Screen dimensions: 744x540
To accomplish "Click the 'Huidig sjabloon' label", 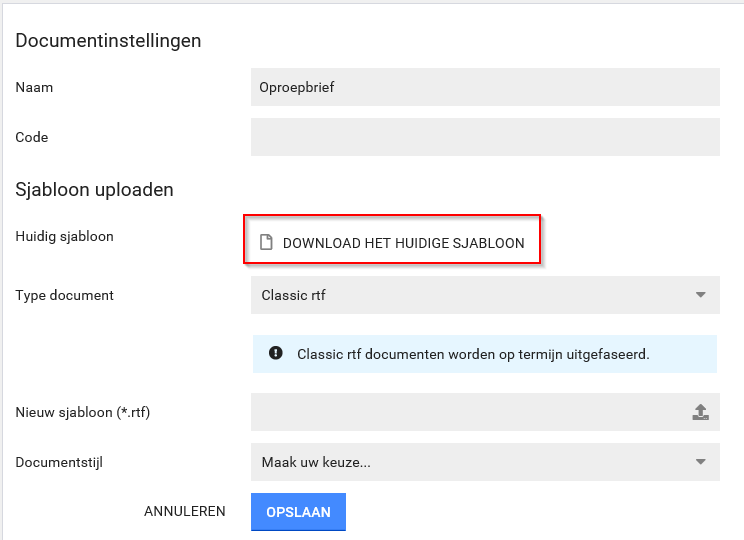I will (65, 237).
